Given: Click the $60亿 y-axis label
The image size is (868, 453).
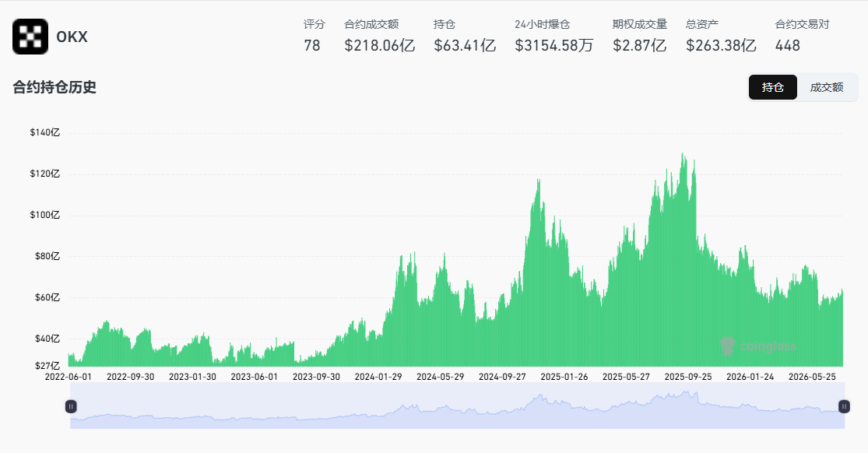Looking at the screenshot, I should click(x=47, y=297).
